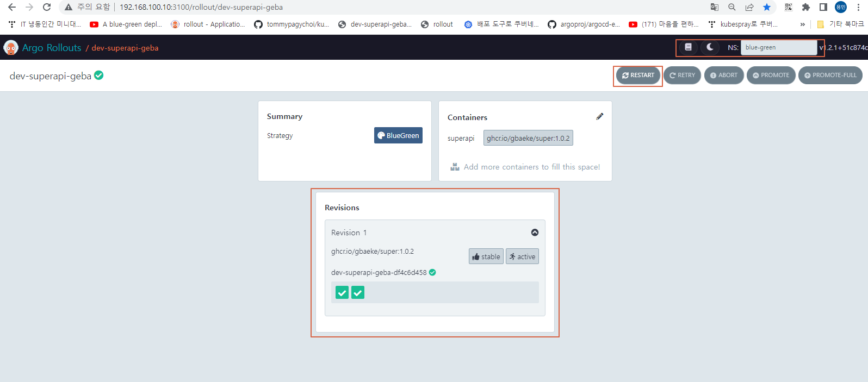The height and width of the screenshot is (382, 868).
Task: Open the extensions puzzle icon
Action: pyautogui.click(x=806, y=7)
